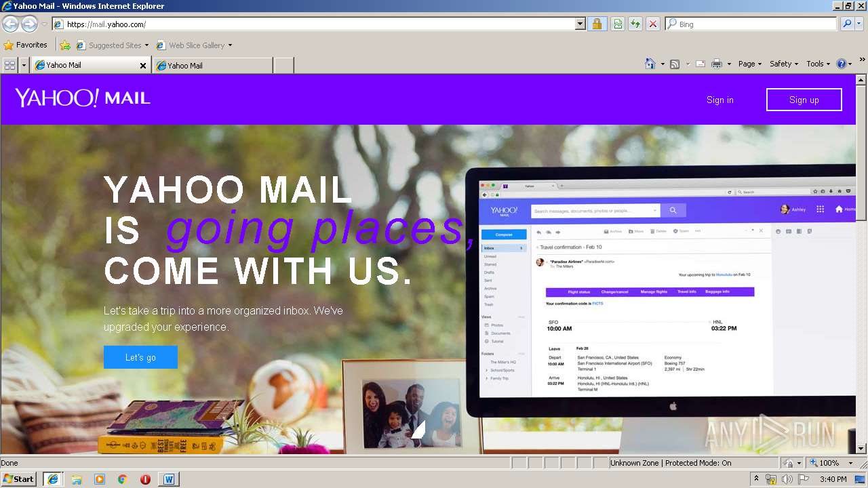Screen dimensions: 868x488
Task: Click the RSS feeds icon
Action: coord(675,64)
